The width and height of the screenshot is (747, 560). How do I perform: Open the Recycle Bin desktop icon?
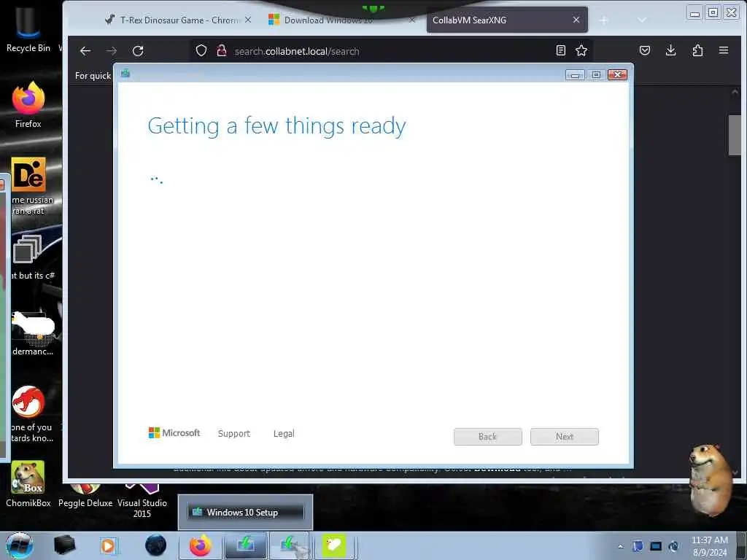[28, 28]
